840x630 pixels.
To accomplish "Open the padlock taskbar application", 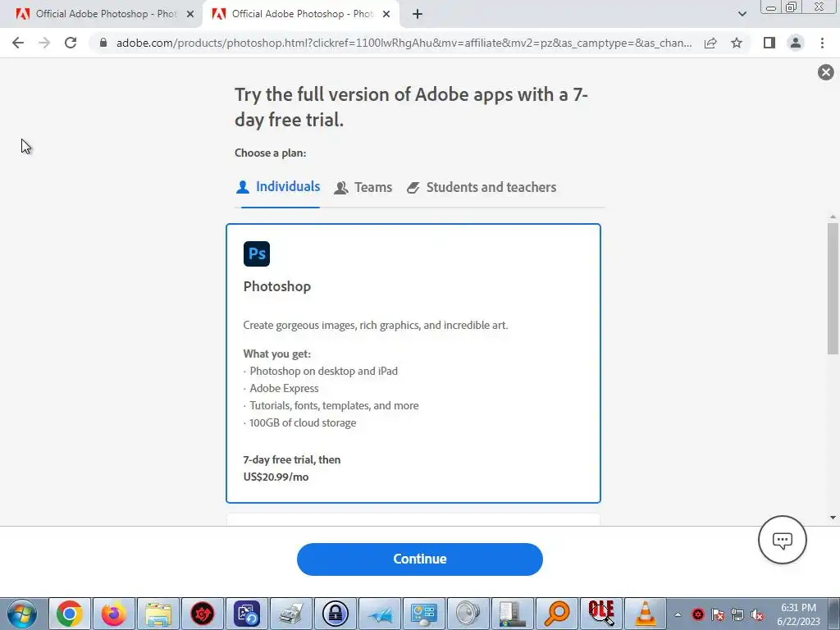I will [x=336, y=614].
